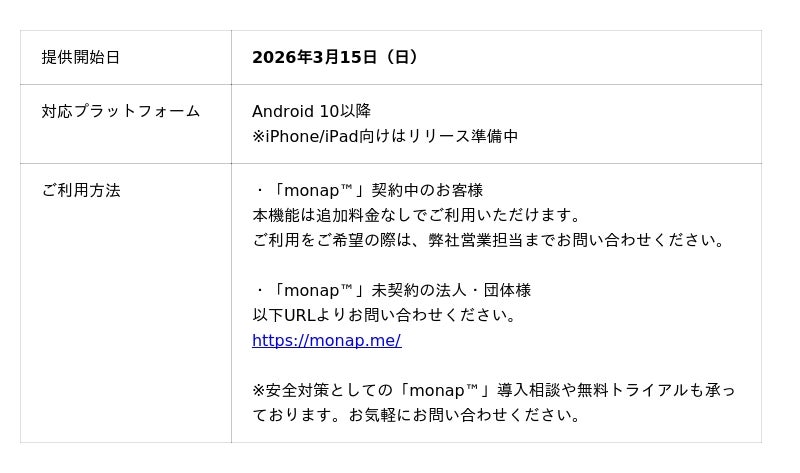
Task: Click the 提供開始日 row label
Action: click(x=81, y=57)
